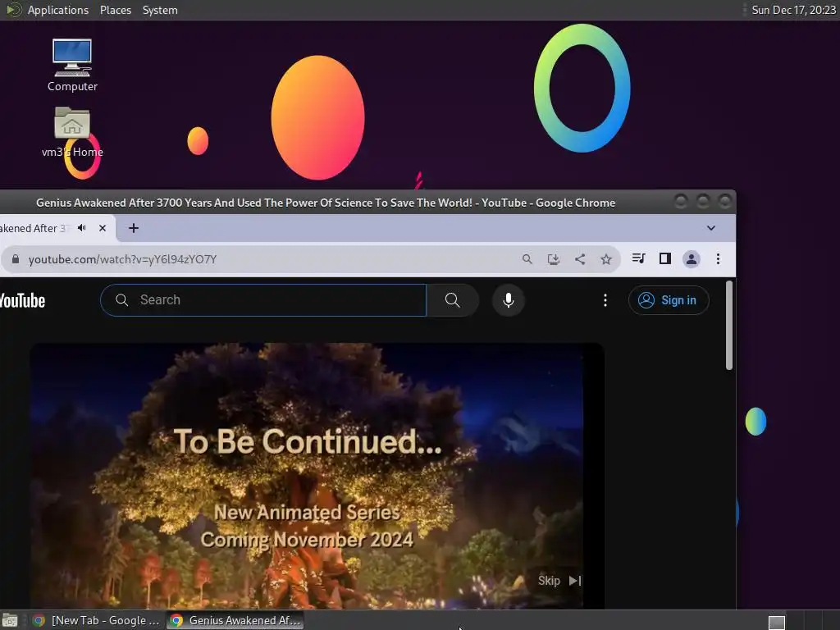Click the install app icon in address bar
The height and width of the screenshot is (630, 840).
(554, 259)
